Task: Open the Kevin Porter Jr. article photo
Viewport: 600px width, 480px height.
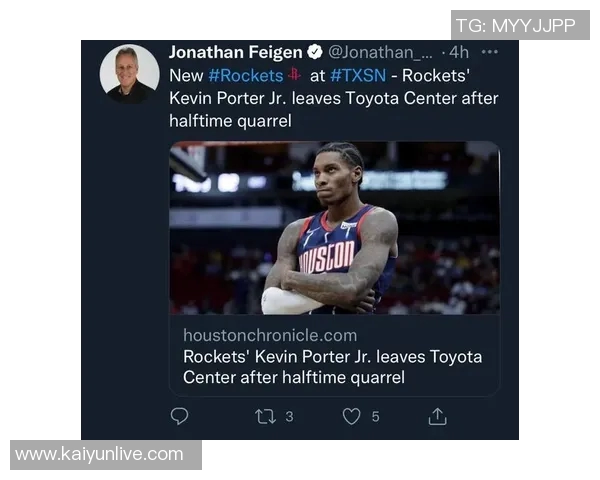Action: point(334,228)
